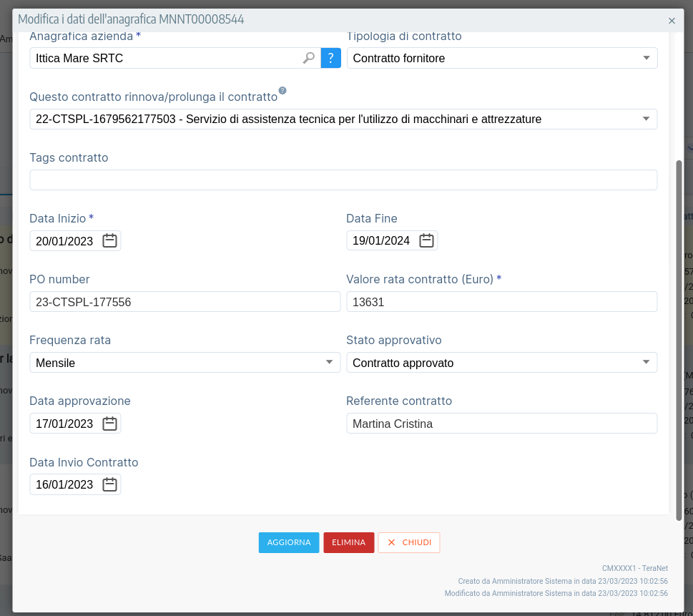Open the Stato approvativo dropdown
The image size is (693, 616).
(646, 363)
